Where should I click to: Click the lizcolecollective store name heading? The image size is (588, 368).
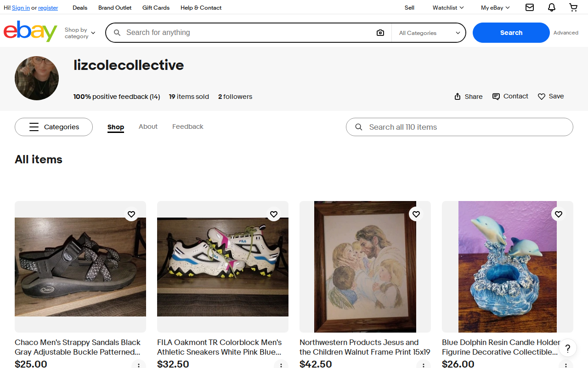[129, 65]
